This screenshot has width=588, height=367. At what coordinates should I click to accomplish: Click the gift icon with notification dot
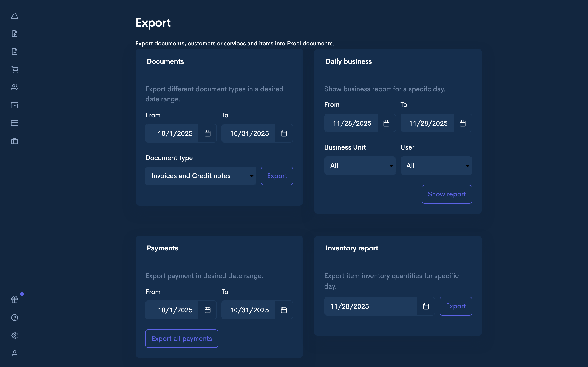click(x=15, y=300)
